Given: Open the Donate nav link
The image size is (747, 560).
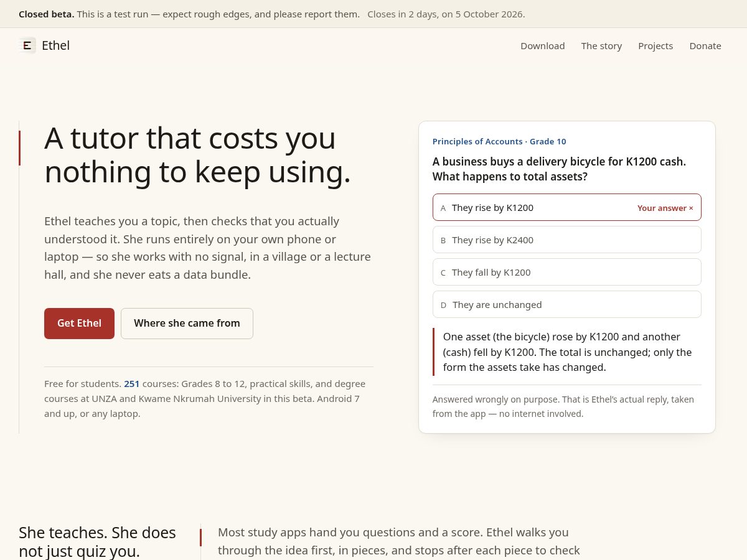Looking at the screenshot, I should pos(705,46).
